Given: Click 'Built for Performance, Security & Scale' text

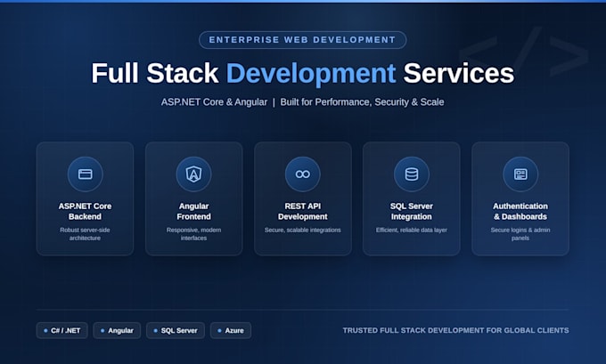Looking at the screenshot, I should point(362,102).
